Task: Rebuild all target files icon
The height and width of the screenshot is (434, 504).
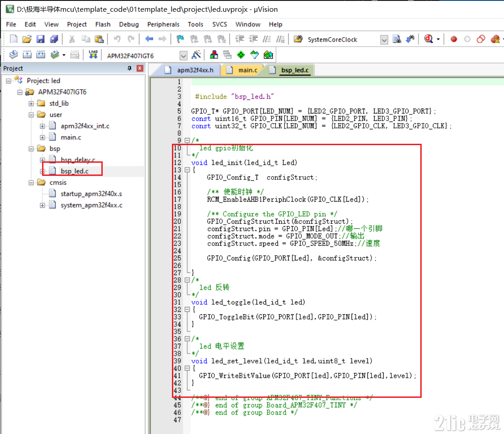Action: pyautogui.click(x=41, y=55)
